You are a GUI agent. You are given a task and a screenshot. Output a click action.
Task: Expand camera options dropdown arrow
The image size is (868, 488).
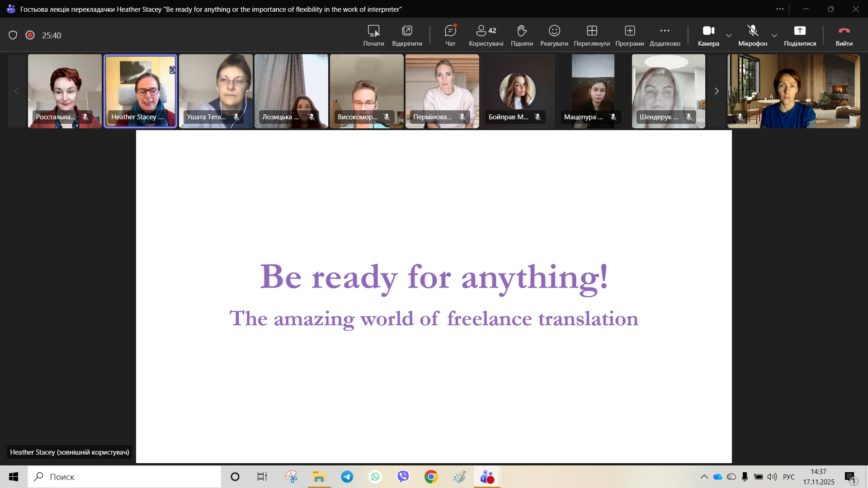(729, 35)
